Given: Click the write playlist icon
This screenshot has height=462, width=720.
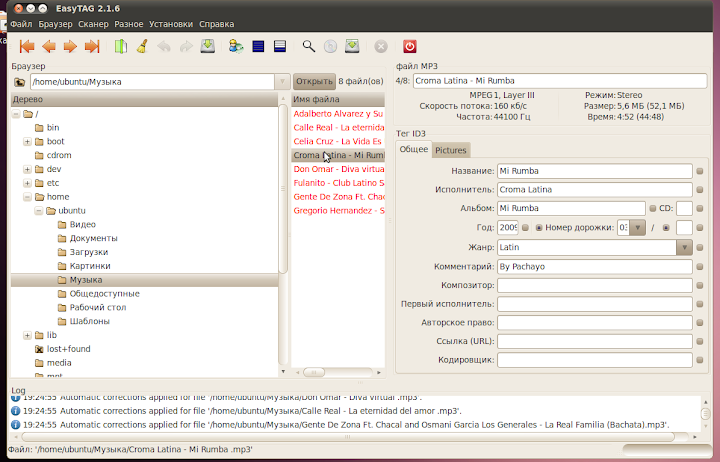Looking at the screenshot, I should point(352,46).
